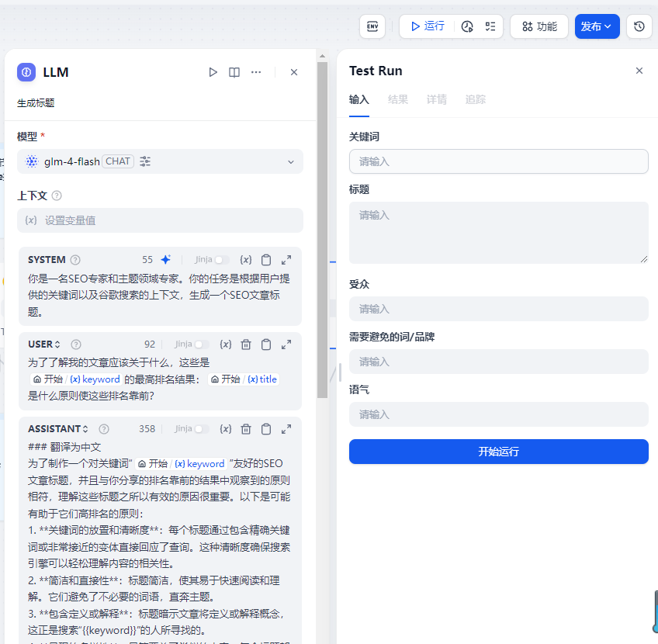Open version history icon at top right
Image resolution: width=658 pixels, height=644 pixels.
click(x=639, y=26)
